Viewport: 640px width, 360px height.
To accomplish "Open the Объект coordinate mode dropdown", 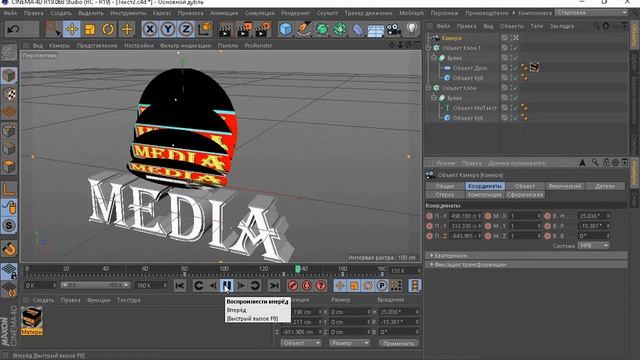I will 300,343.
